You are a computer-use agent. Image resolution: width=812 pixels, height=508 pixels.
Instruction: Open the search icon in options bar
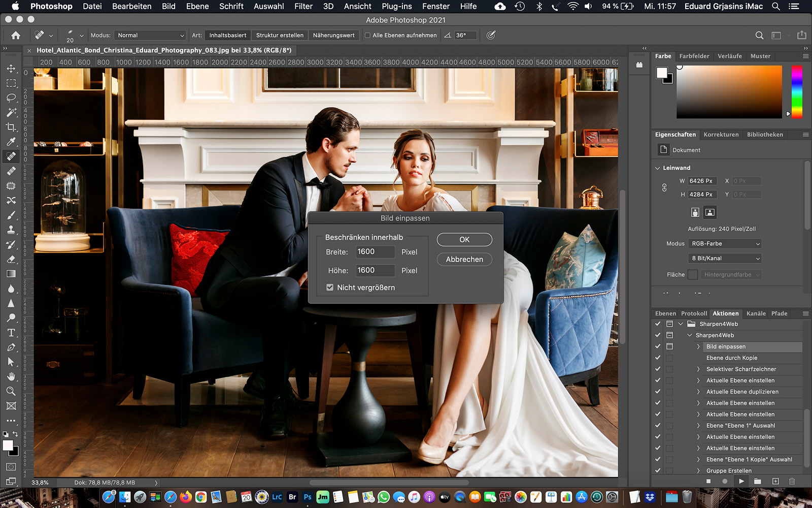click(x=759, y=35)
